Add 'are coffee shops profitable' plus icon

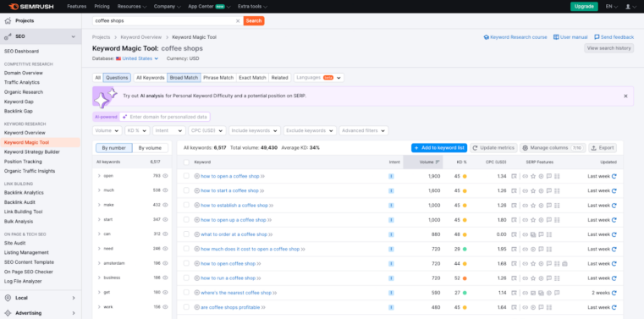(x=196, y=307)
